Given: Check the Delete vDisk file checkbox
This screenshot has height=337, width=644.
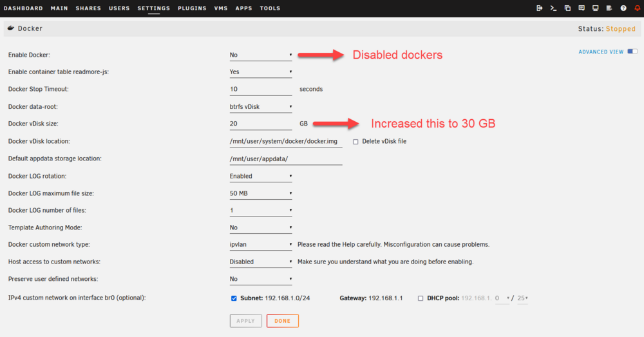Looking at the screenshot, I should click(x=355, y=141).
